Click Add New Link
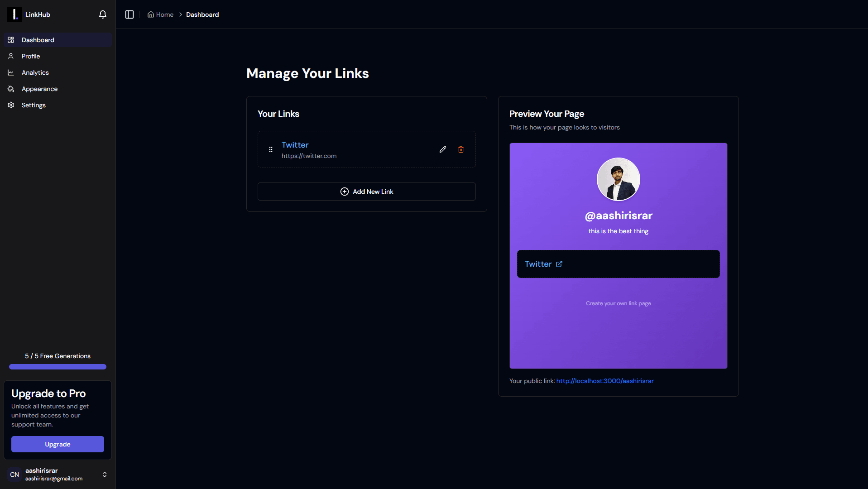This screenshot has height=489, width=868. [366, 191]
